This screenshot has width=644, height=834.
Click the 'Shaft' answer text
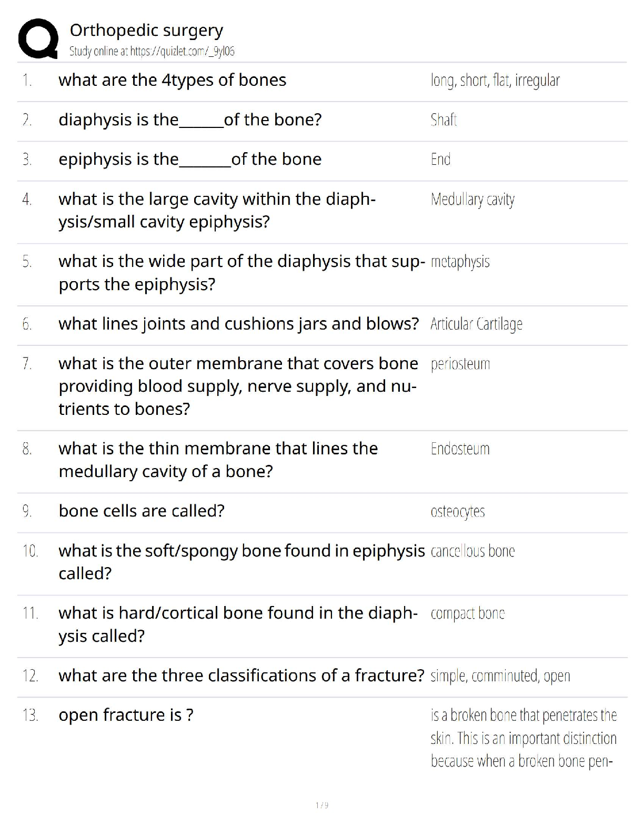pyautogui.click(x=444, y=120)
